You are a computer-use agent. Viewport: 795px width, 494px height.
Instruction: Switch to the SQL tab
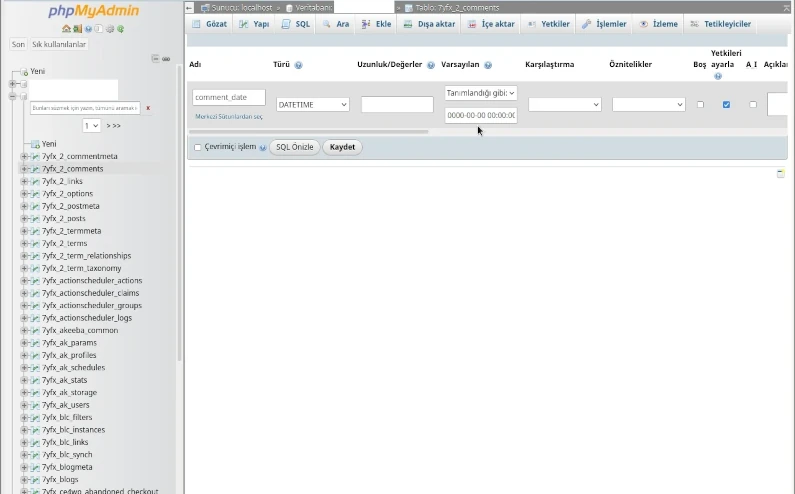point(296,24)
